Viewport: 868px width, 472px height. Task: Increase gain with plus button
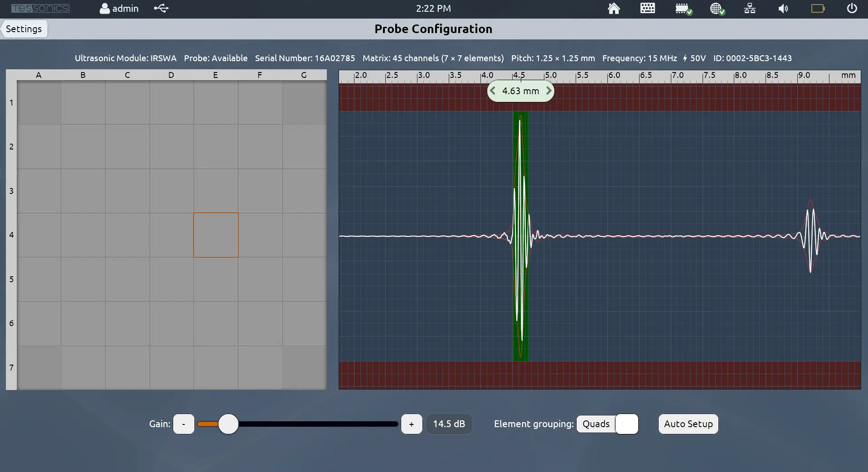pos(412,424)
